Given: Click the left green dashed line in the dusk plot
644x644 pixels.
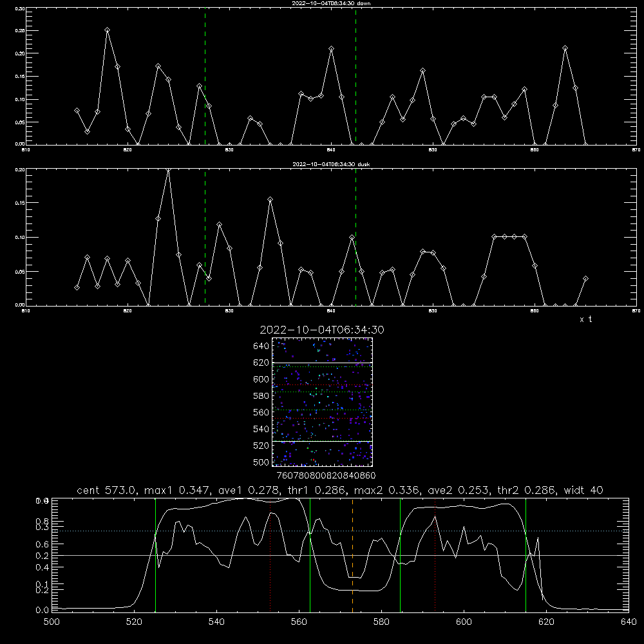Looking at the screenshot, I should [x=205, y=238].
